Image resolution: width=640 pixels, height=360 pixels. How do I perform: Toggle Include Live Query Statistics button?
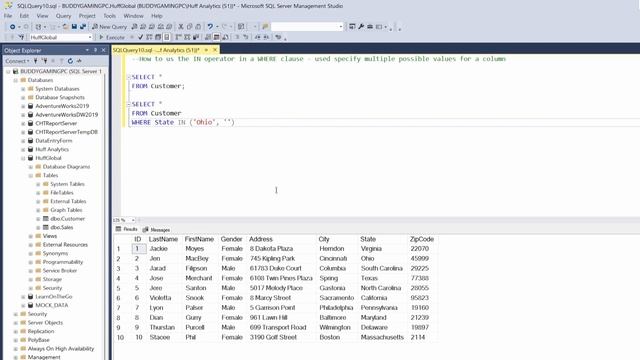(x=187, y=37)
